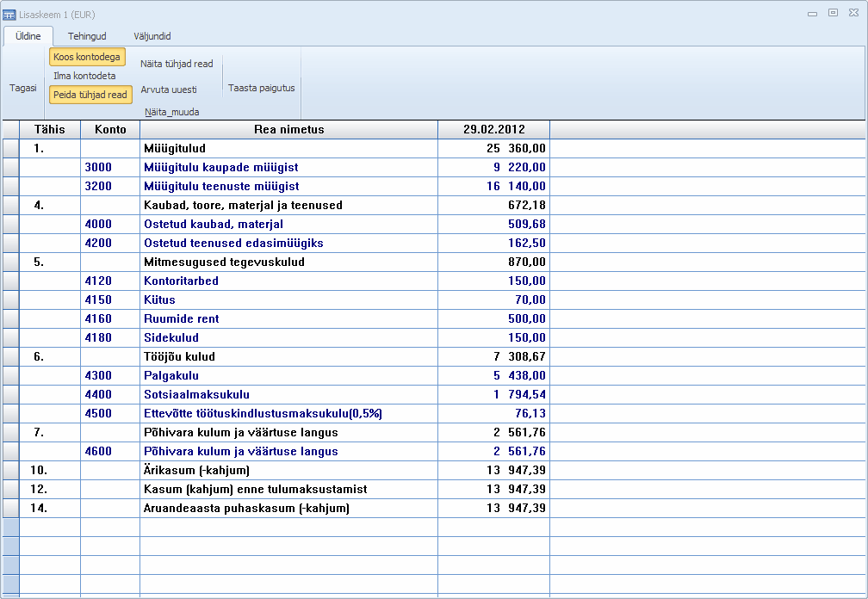Click account 4300 cell

[x=110, y=375]
